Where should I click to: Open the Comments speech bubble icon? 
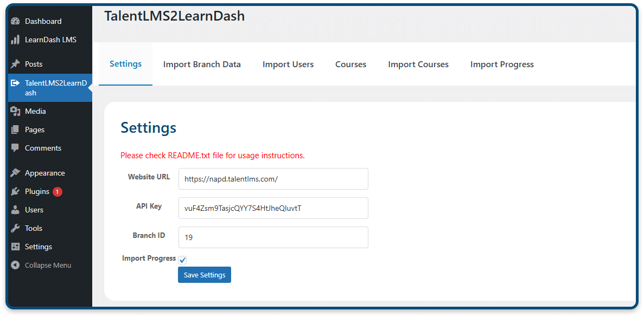point(15,148)
